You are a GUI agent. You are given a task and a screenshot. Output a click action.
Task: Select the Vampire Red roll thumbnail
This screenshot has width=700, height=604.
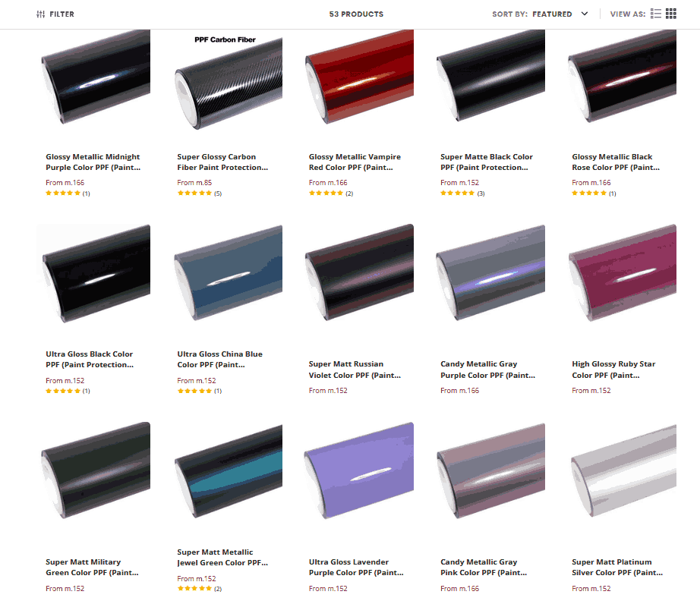pos(359,77)
